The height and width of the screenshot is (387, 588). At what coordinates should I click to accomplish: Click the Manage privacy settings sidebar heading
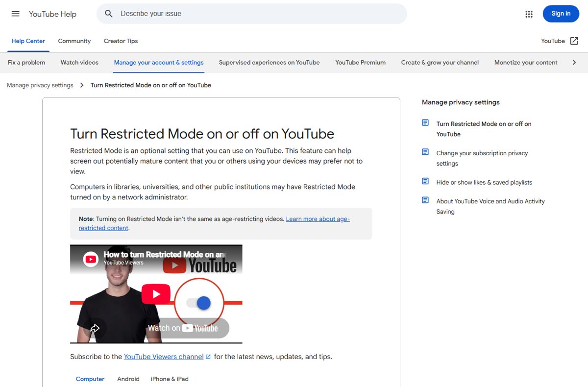click(x=461, y=102)
